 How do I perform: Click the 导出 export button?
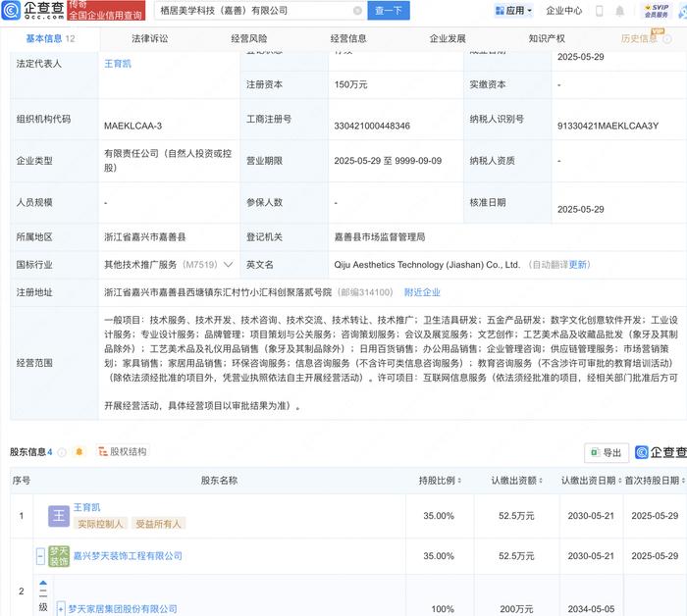pyautogui.click(x=607, y=452)
